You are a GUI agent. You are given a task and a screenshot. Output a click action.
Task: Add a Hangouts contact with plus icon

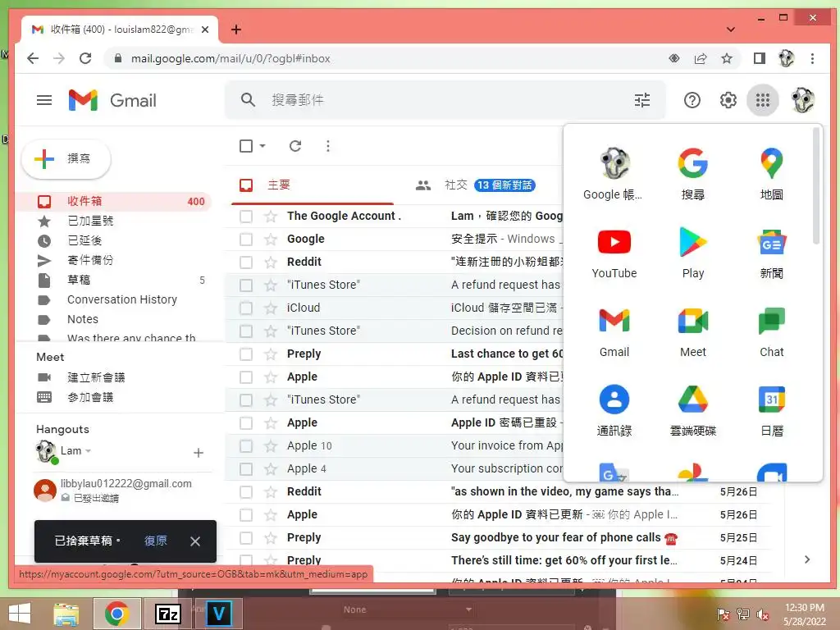tap(199, 453)
